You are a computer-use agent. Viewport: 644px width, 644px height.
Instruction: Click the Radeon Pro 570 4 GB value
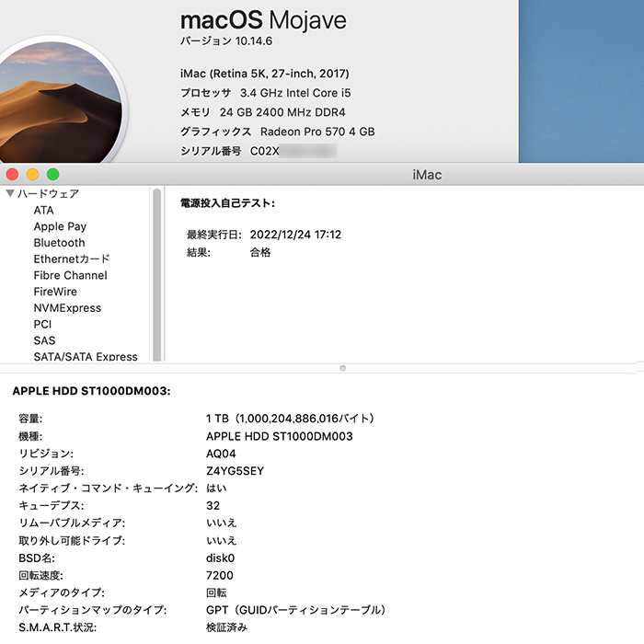pos(317,132)
